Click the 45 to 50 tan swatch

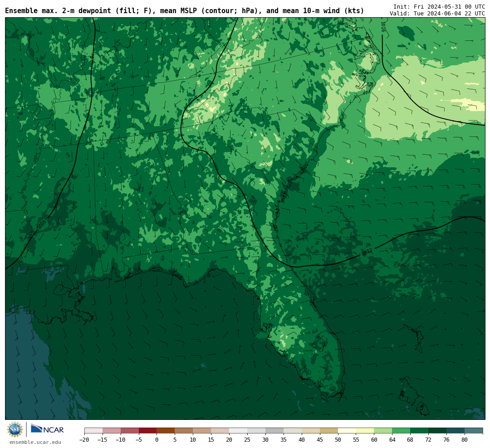point(329,431)
